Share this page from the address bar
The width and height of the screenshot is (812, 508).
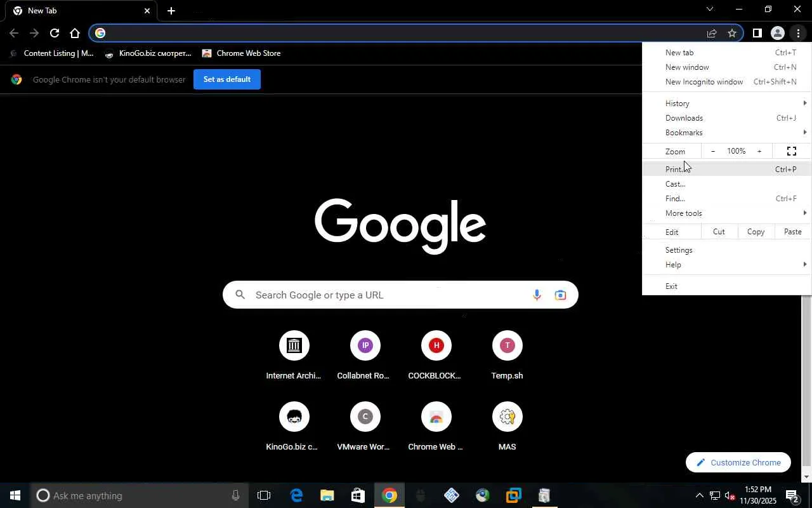pos(712,33)
